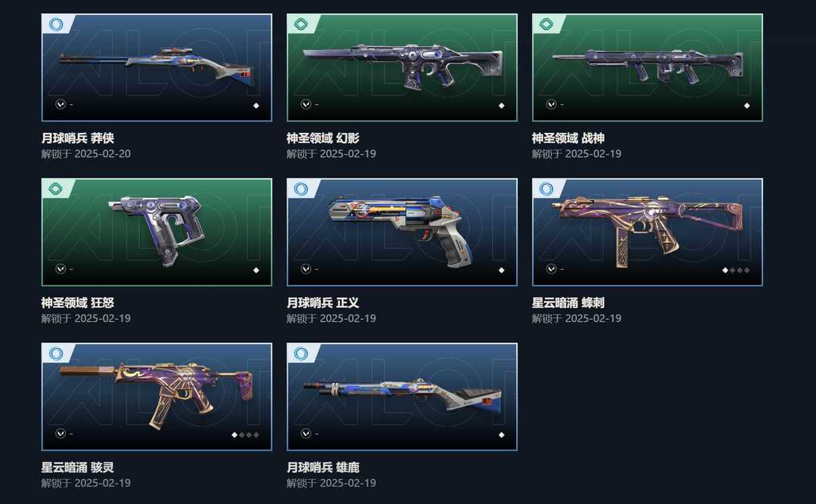Expand the round chevron on 月球哨兵 莽侠 card
Screen dimensions: 816x504
pos(60,104)
